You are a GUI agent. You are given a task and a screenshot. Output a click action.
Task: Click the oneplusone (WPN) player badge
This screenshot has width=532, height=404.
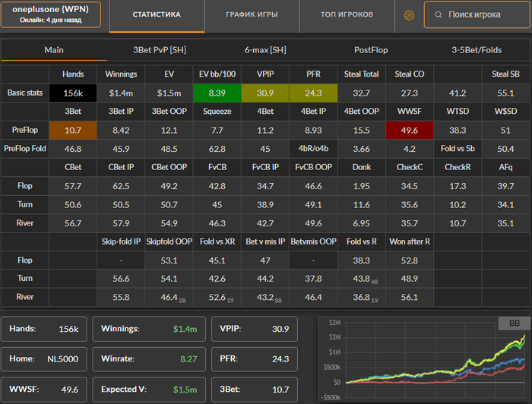point(51,14)
